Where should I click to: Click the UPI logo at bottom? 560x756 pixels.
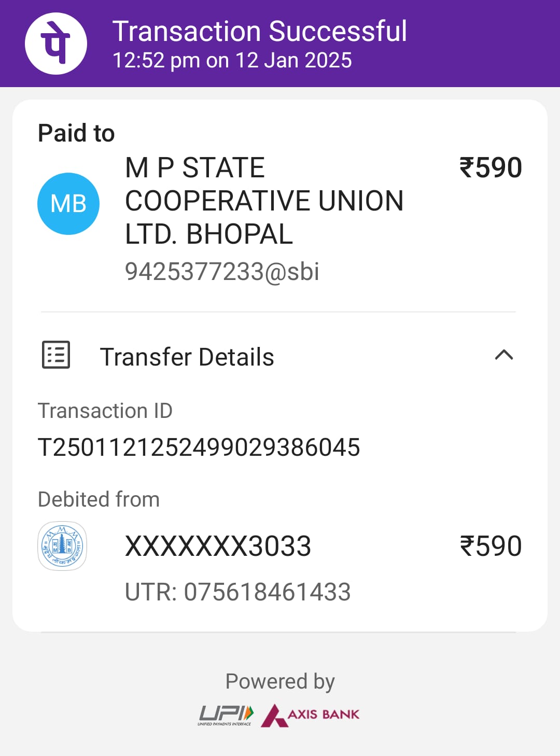[226, 716]
